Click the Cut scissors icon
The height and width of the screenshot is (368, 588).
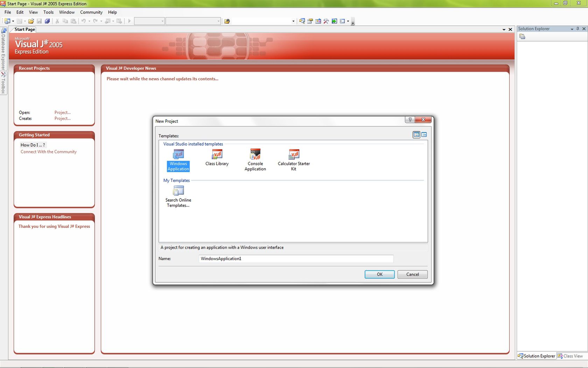tap(57, 21)
